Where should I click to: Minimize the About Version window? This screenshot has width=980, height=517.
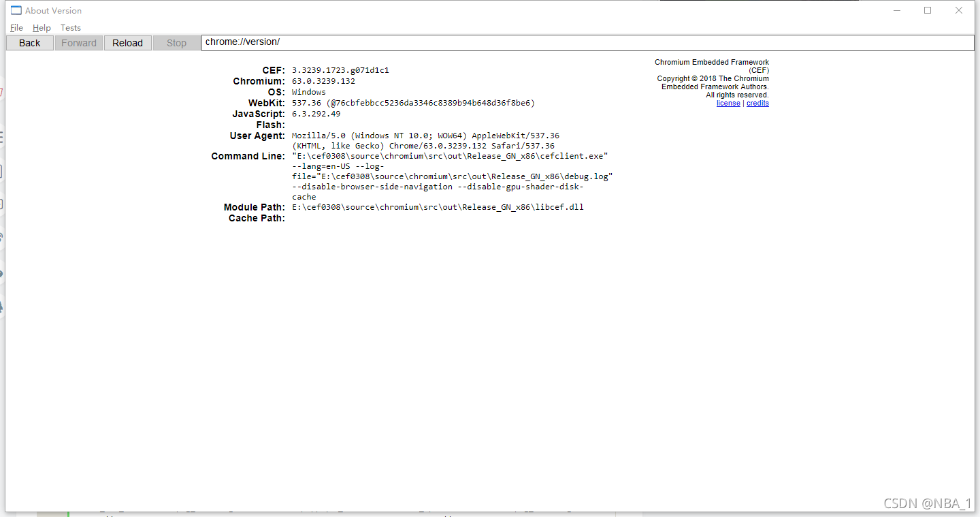click(896, 10)
